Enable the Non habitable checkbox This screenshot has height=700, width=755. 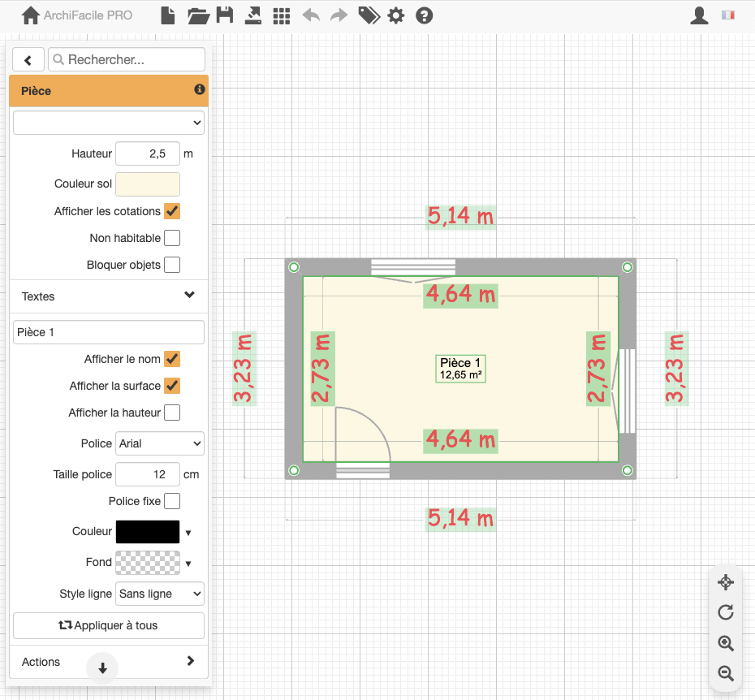pos(172,238)
